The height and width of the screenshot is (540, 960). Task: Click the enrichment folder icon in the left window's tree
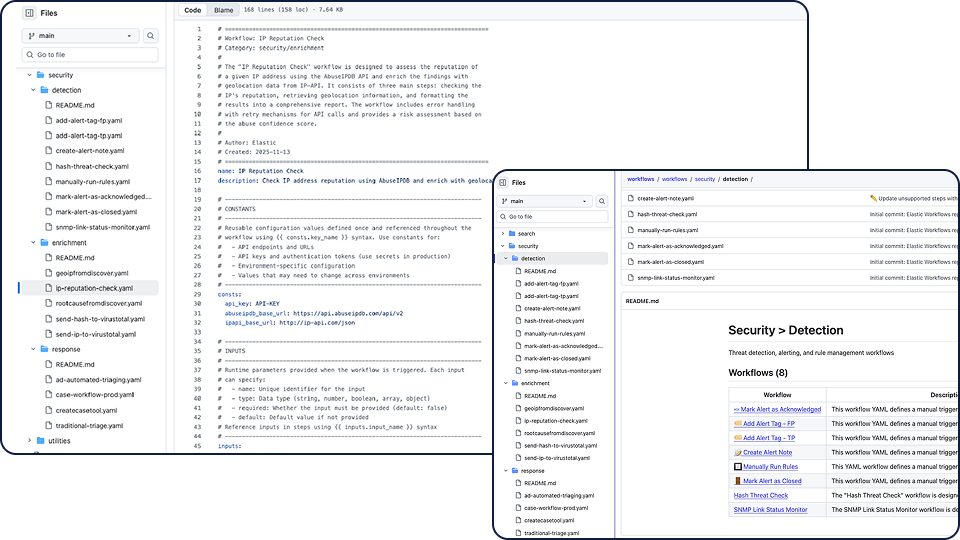(x=45, y=242)
